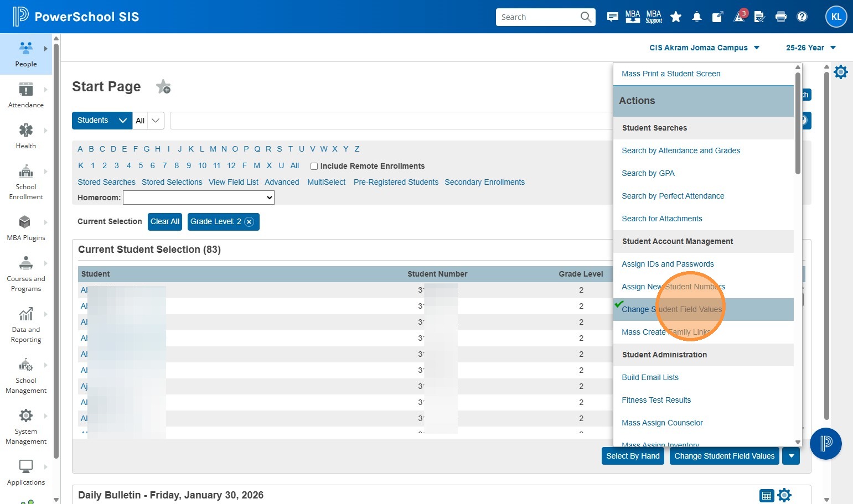Remove the Grade Level 2 filter
853x504 pixels.
coord(249,222)
